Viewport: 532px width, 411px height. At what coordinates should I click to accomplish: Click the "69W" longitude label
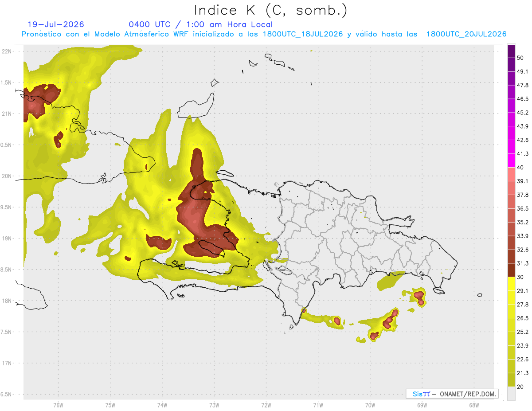422,405
